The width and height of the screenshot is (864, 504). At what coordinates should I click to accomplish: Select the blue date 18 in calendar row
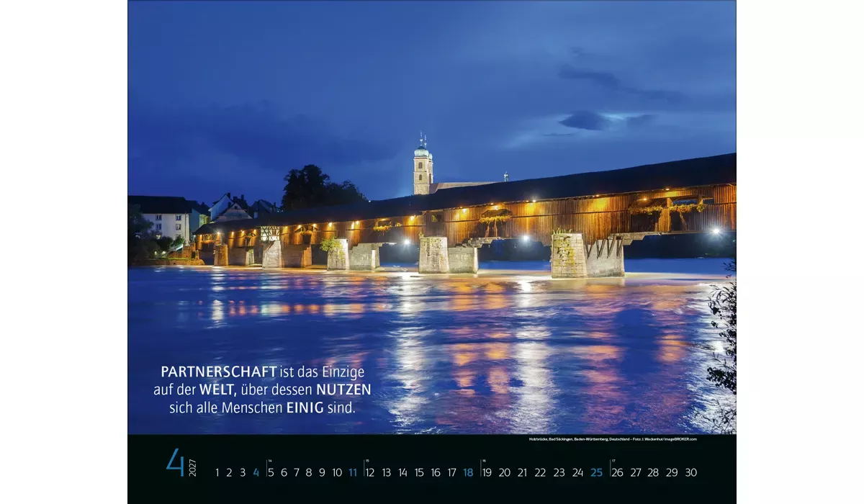(x=469, y=472)
